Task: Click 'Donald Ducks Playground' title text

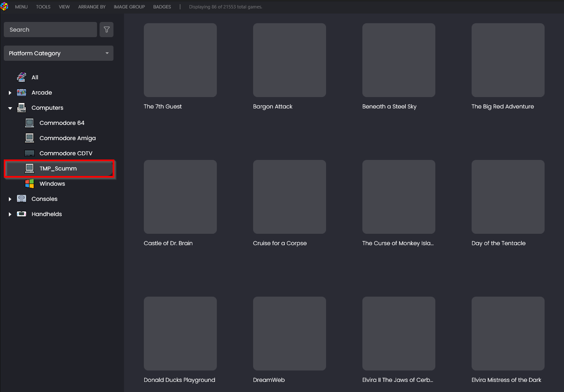Action: [179, 380]
